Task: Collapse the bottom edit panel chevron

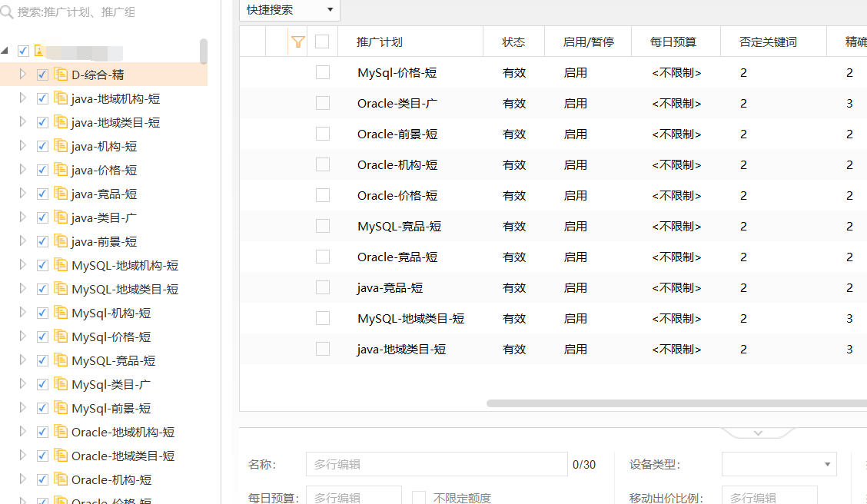Action: 758,433
